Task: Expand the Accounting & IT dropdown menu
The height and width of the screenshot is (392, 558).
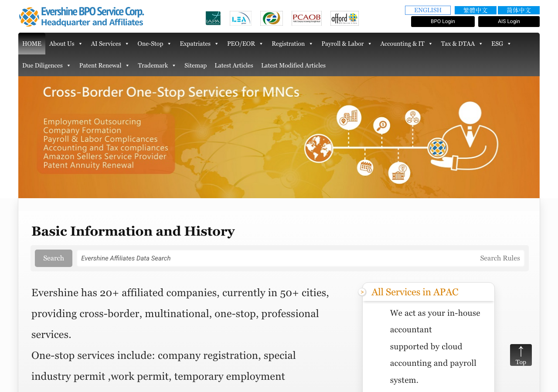Action: [x=406, y=44]
